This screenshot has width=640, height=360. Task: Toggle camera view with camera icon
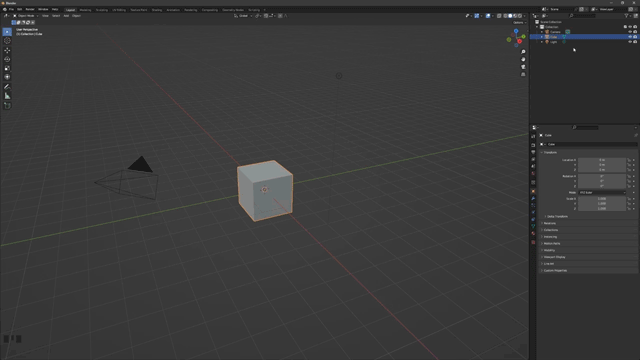coord(523,67)
